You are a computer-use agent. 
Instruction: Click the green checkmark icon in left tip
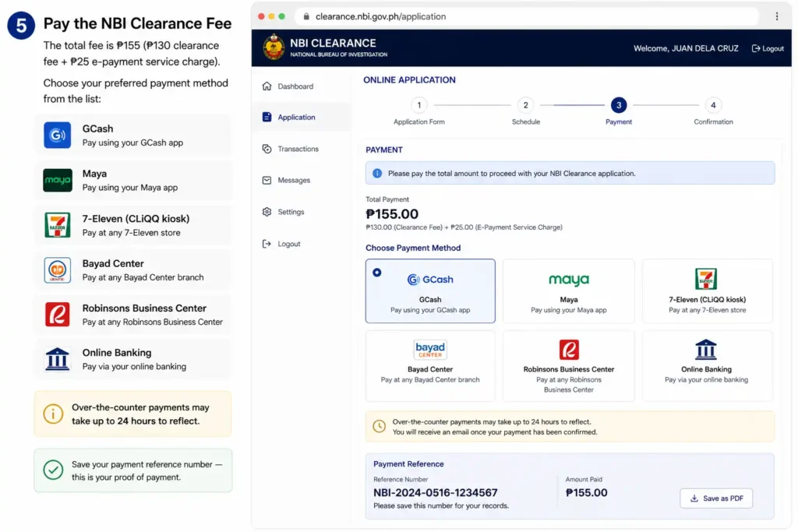(x=53, y=470)
